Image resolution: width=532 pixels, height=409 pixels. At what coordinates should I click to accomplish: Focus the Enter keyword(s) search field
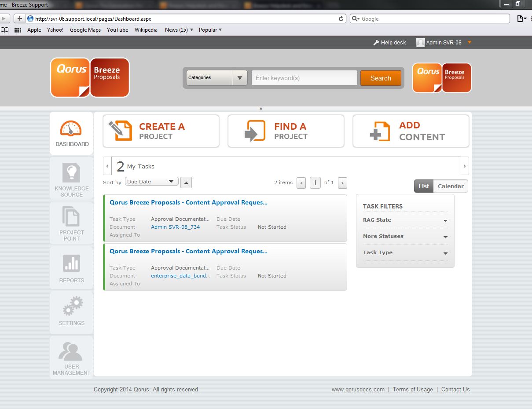[x=305, y=78]
